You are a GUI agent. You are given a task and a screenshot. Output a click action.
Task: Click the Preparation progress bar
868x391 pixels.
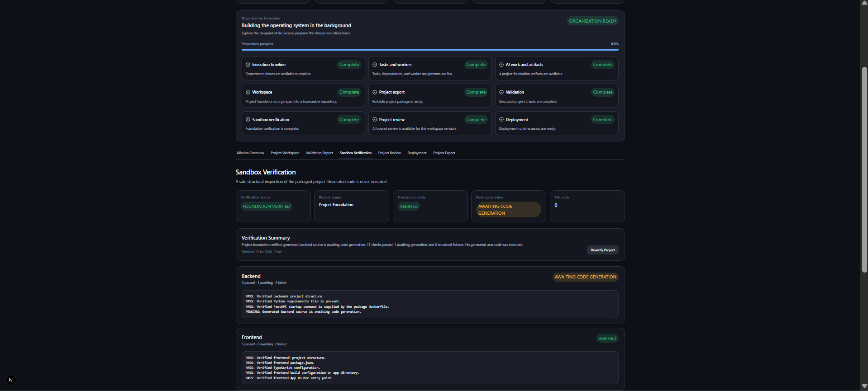[x=430, y=50]
